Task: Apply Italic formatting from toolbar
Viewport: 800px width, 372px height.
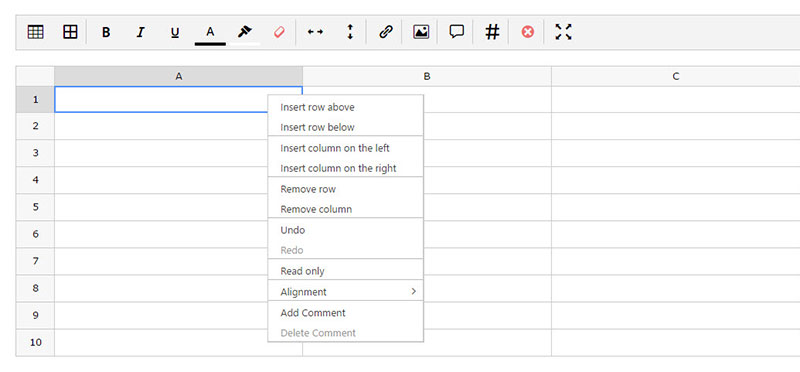Action: [x=140, y=32]
